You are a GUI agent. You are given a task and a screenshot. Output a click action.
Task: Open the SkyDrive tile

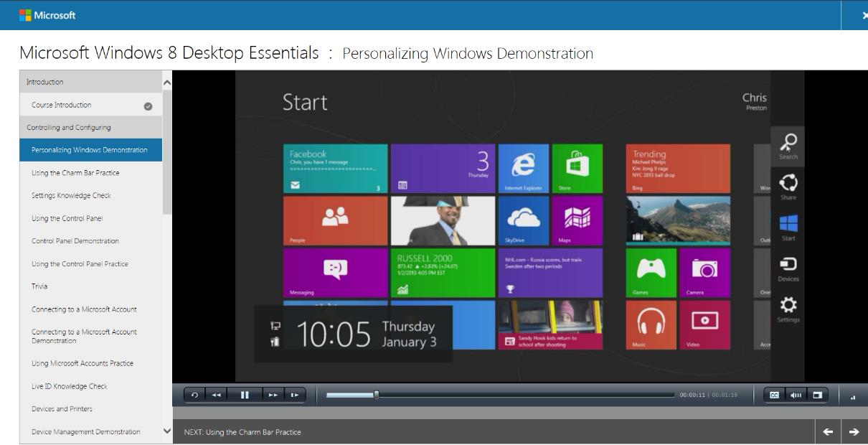point(523,220)
